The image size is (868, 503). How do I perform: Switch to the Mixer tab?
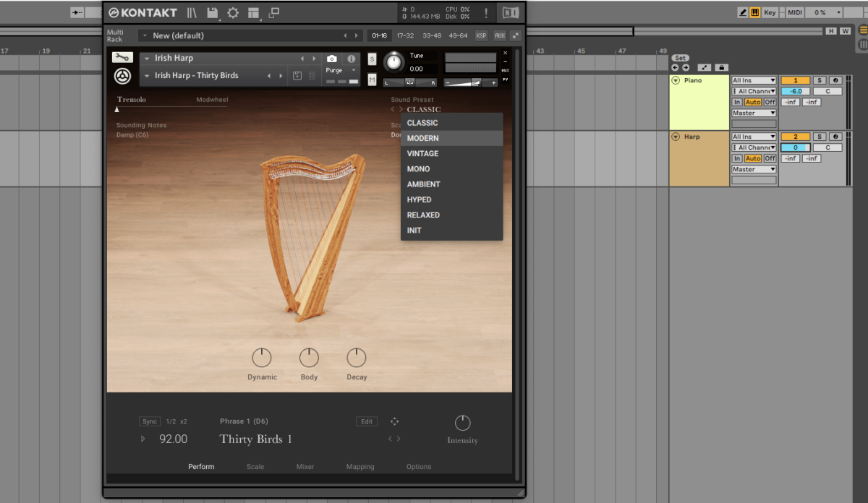[x=305, y=467]
